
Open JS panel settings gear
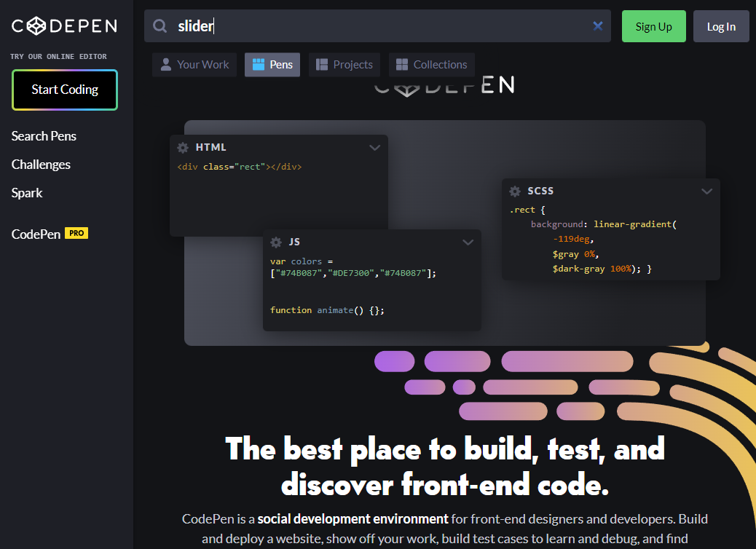276,242
